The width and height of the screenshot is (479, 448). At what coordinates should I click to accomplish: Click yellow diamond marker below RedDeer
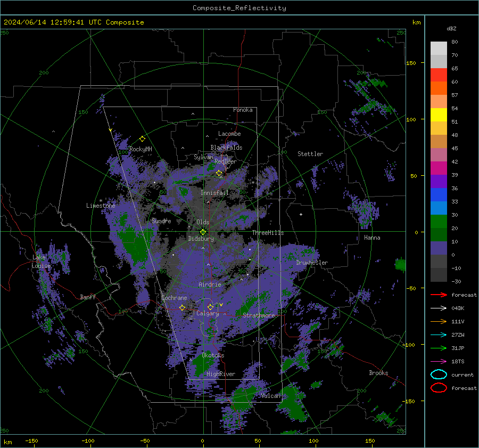coord(219,173)
